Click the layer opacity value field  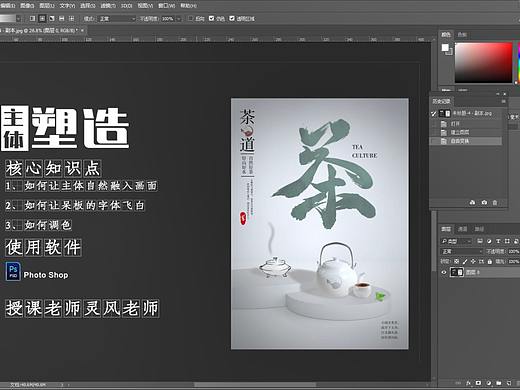pyautogui.click(x=513, y=251)
